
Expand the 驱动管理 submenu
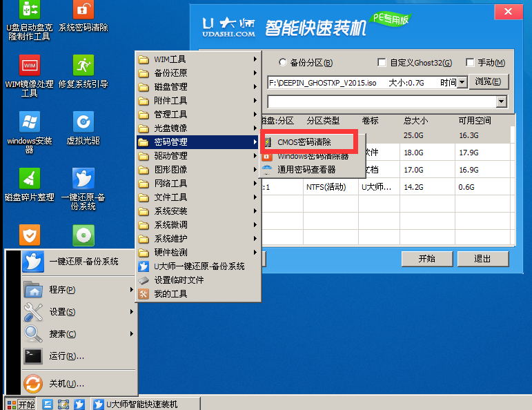pos(199,156)
